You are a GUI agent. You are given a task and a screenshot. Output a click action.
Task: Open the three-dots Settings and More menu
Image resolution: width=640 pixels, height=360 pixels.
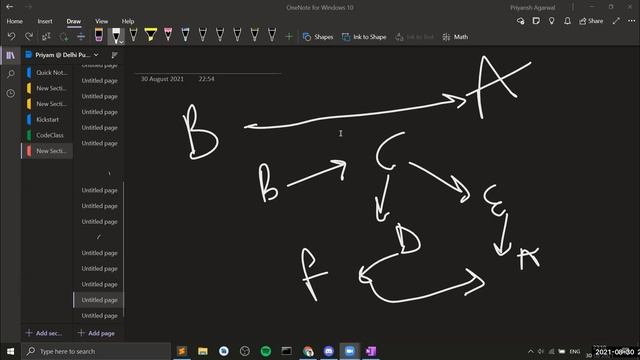coord(631,21)
